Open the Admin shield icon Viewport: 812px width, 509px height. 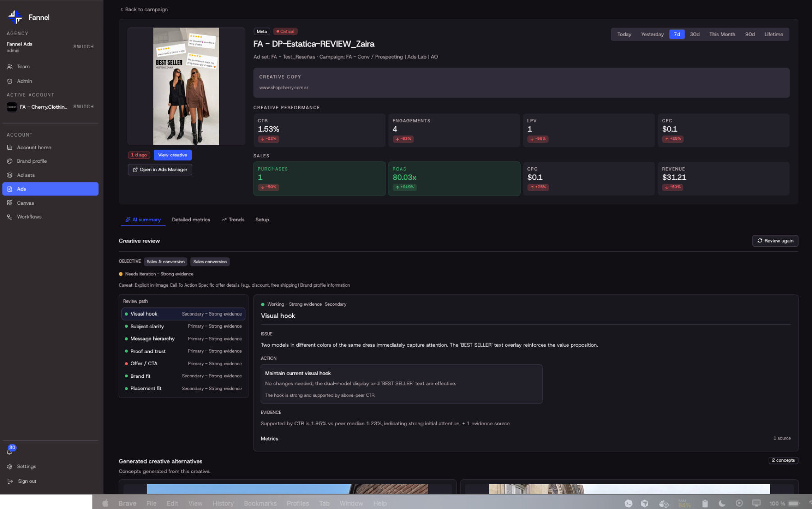pyautogui.click(x=10, y=82)
